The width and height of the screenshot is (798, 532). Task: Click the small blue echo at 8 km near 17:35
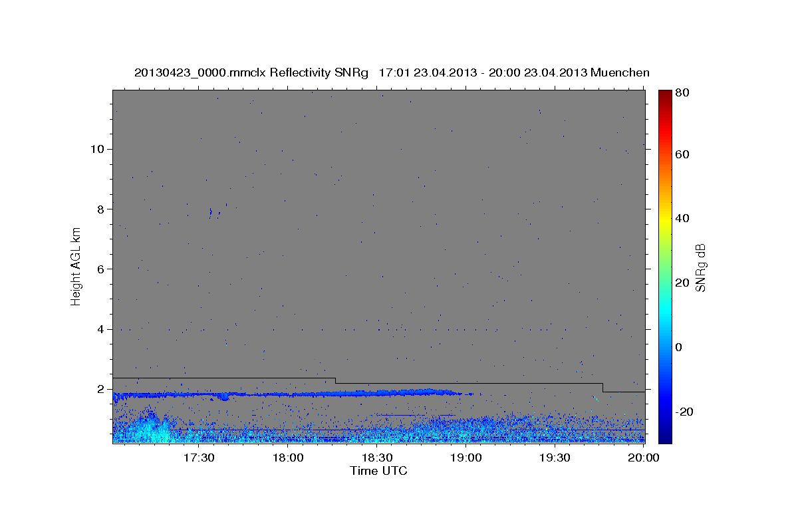[211, 213]
